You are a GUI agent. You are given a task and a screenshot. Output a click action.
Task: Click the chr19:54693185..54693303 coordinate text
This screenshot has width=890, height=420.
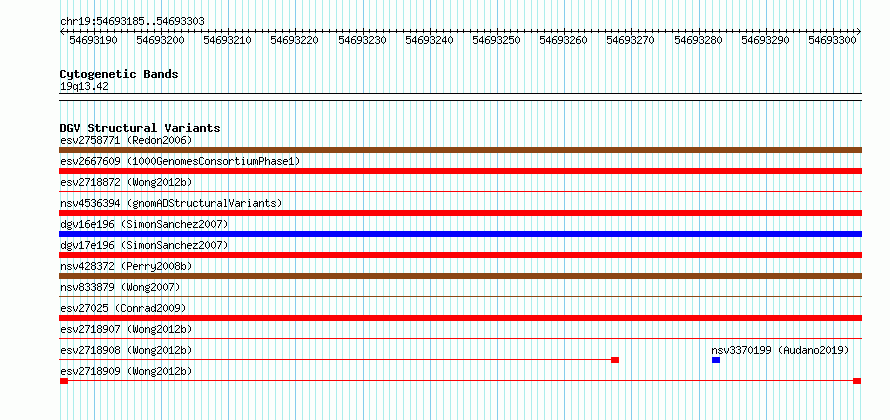[x=132, y=22]
